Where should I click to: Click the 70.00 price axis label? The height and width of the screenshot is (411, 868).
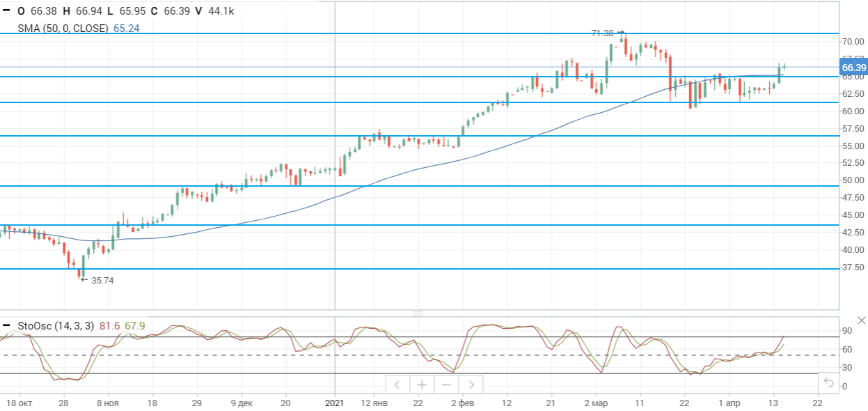coord(853,41)
